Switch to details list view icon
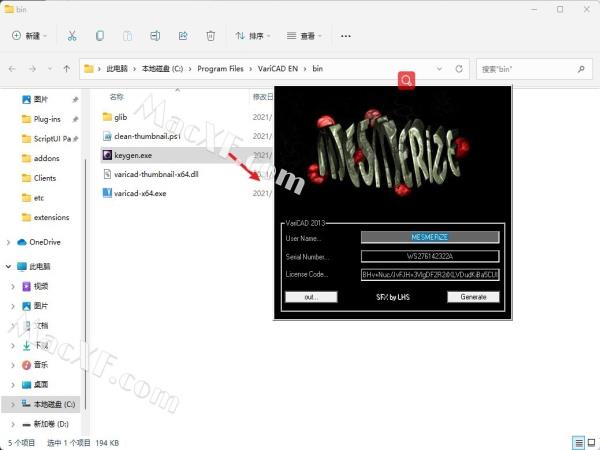The image size is (600, 450). 578,442
